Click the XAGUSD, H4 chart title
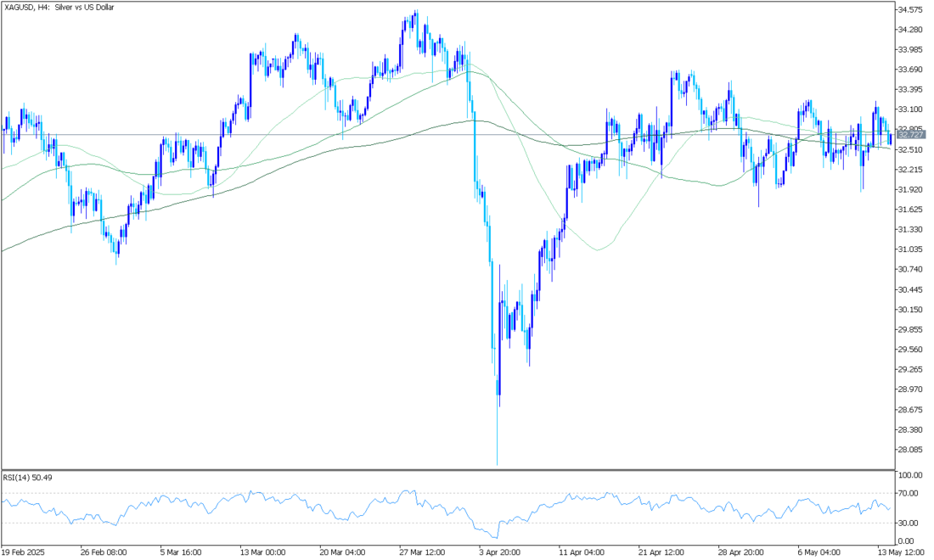 (x=59, y=8)
